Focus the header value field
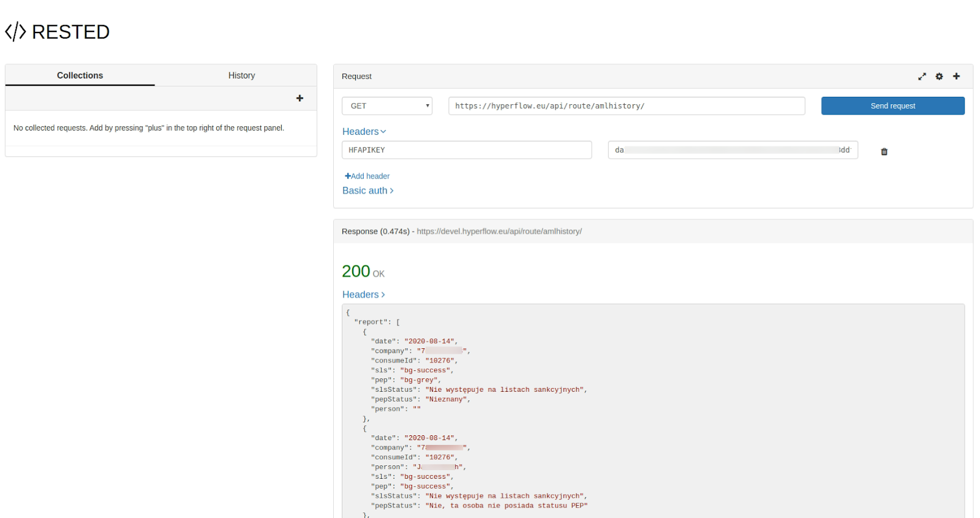Viewport: 980px width, 518px height. [733, 150]
